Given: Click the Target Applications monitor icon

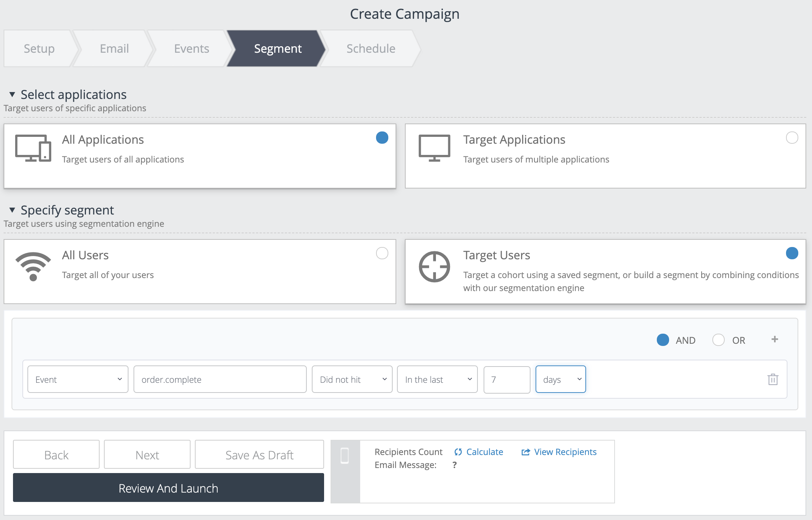Looking at the screenshot, I should pos(434,148).
